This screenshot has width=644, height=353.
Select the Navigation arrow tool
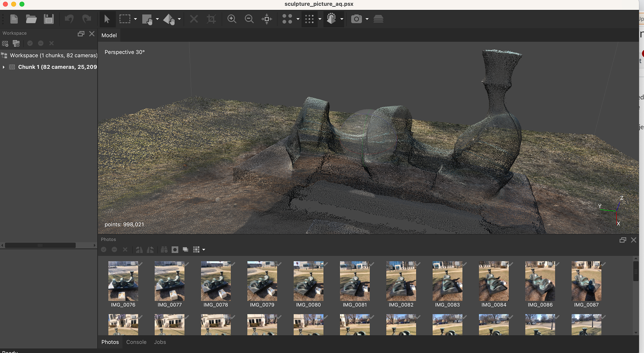[x=107, y=19]
